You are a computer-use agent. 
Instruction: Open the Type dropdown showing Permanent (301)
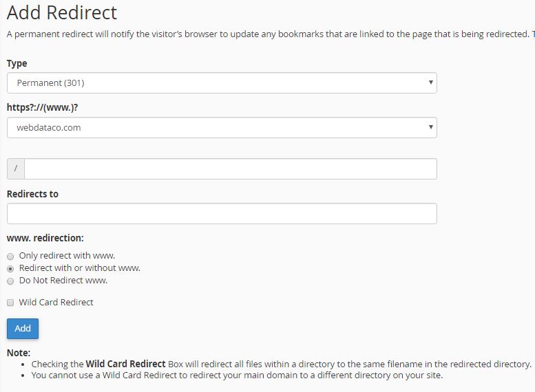pos(220,83)
